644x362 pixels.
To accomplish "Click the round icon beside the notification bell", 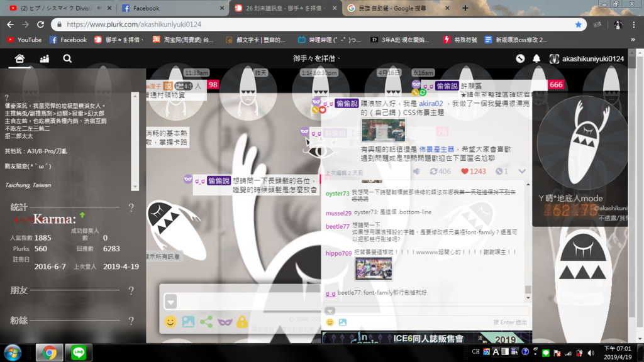I will [x=520, y=58].
